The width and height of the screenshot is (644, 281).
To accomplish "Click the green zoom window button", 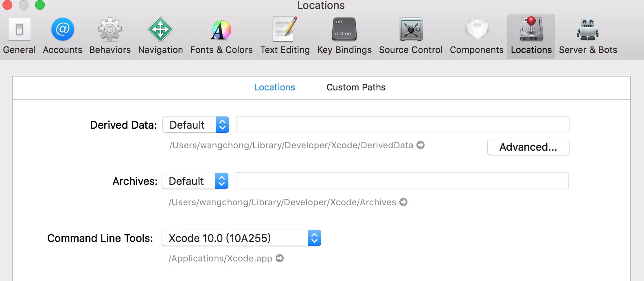I will 40,5.
